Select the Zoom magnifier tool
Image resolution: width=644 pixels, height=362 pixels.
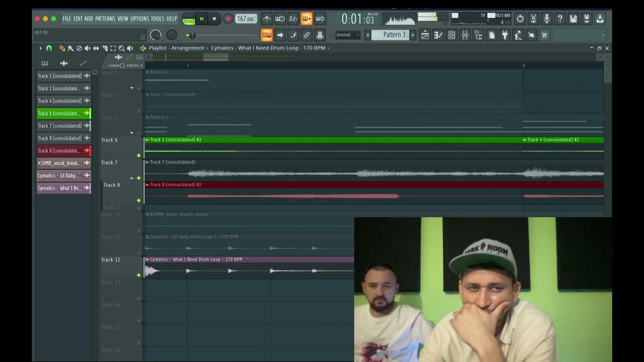[x=121, y=48]
